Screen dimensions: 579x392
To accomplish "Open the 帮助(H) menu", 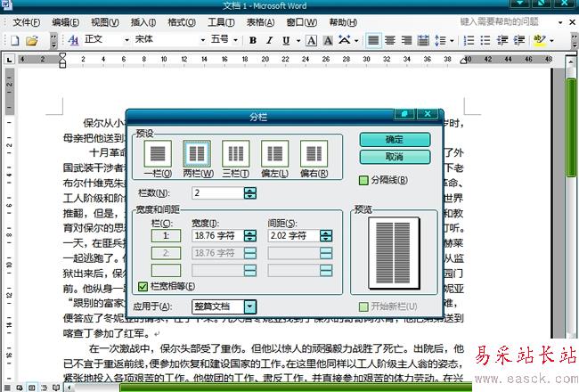I will coord(343,22).
